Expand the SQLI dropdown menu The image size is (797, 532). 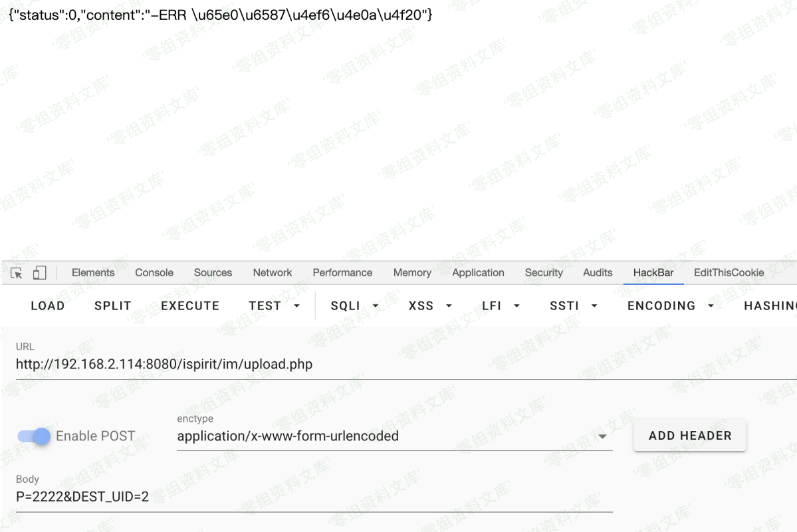[x=354, y=306]
